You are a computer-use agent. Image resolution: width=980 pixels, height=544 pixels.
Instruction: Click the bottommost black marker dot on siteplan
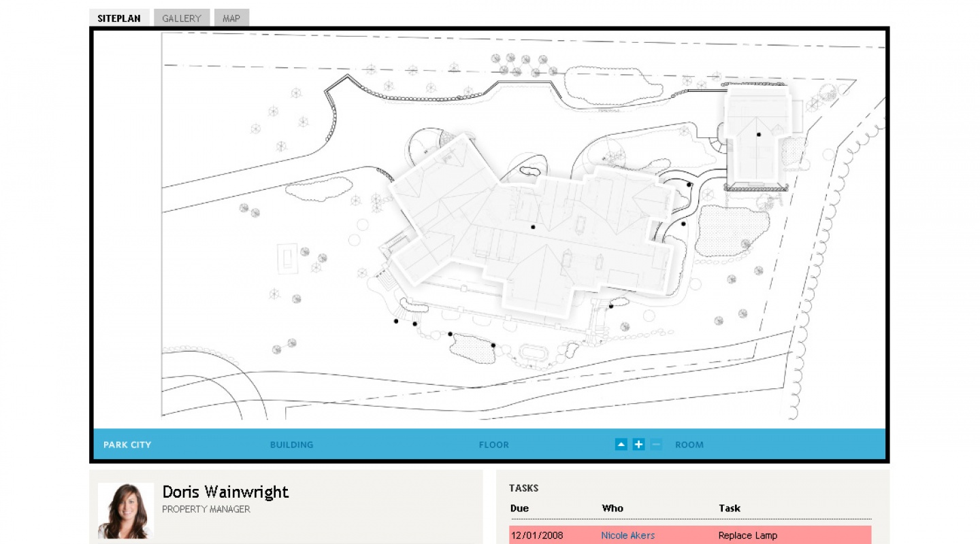coord(493,345)
